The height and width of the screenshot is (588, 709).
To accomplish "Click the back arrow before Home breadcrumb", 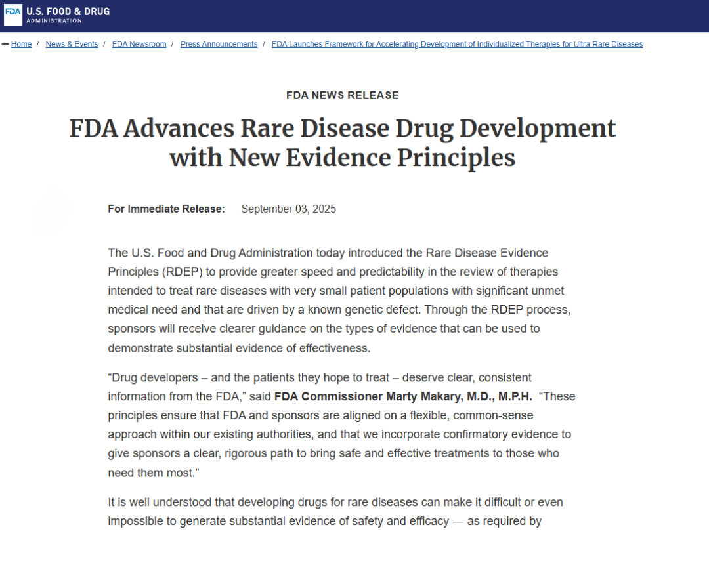I will tap(5, 44).
